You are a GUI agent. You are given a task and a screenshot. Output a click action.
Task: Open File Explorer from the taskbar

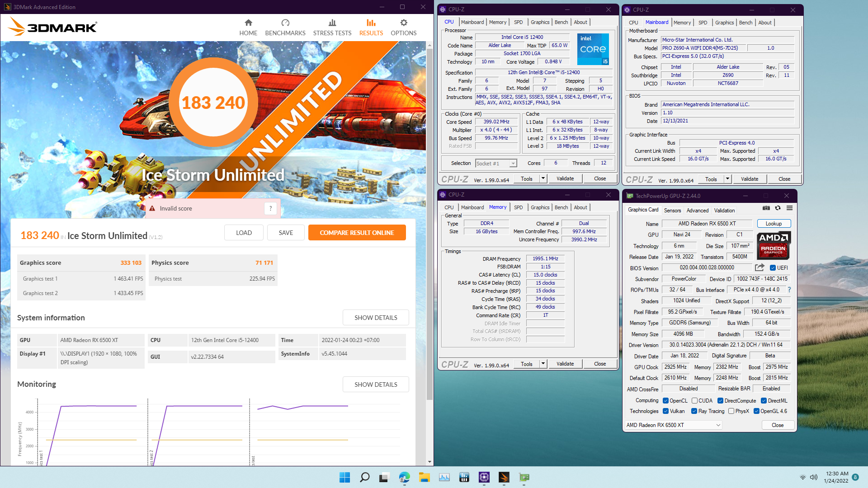(x=424, y=477)
